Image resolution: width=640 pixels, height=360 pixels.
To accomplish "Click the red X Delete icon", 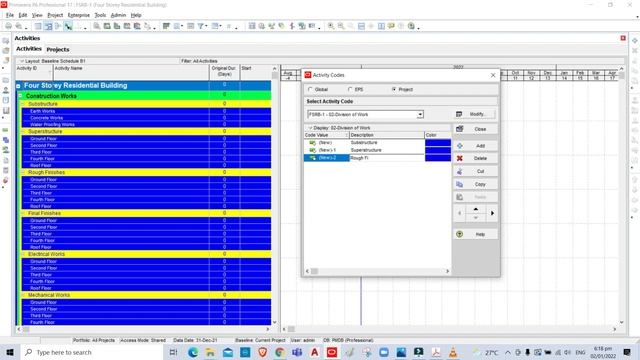I will click(460, 158).
